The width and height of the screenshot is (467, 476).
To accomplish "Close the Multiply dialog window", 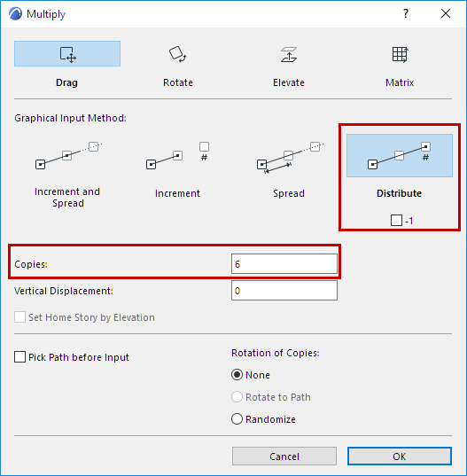I will click(446, 13).
